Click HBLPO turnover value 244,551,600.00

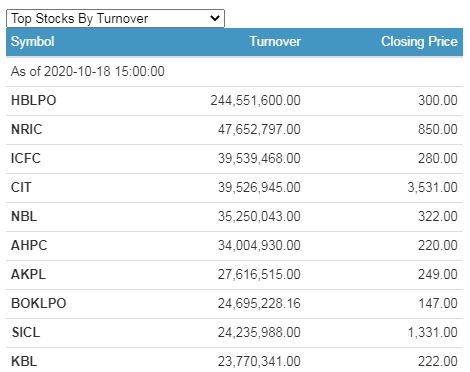[x=255, y=100]
